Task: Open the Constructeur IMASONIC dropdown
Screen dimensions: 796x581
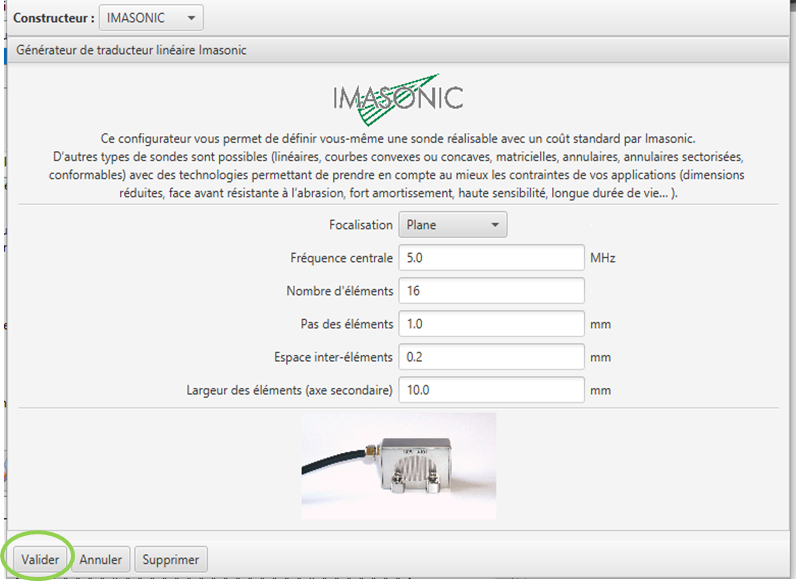Action: pos(151,18)
